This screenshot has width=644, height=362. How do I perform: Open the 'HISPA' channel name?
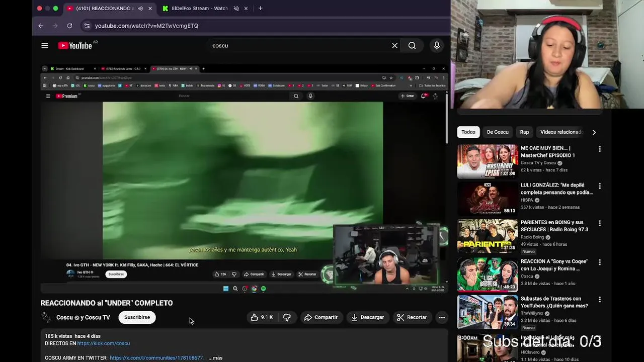(x=527, y=200)
